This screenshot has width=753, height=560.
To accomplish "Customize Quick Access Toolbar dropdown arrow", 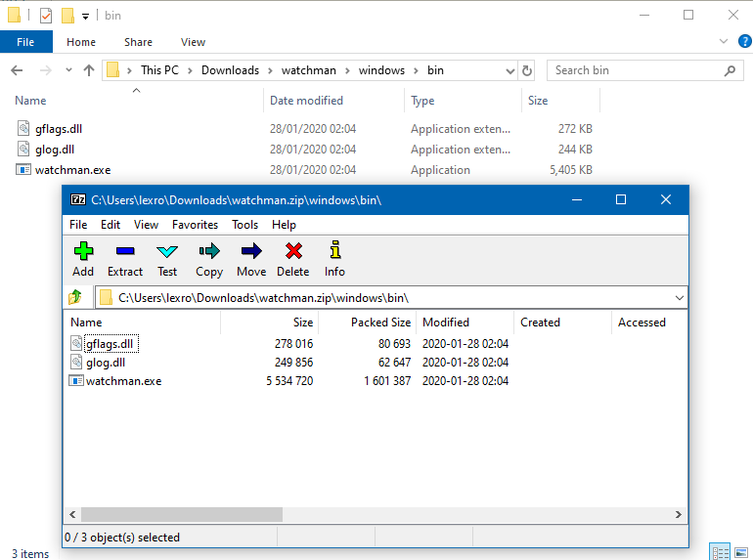I will 85,17.
